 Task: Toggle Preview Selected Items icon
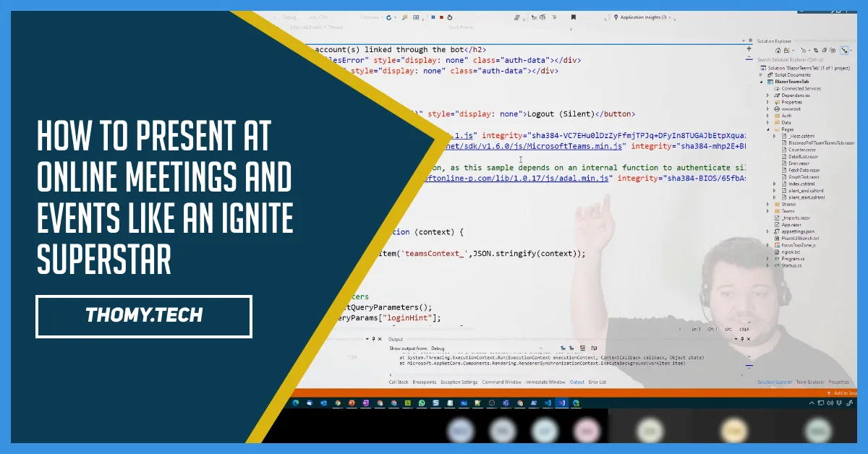tap(843, 51)
